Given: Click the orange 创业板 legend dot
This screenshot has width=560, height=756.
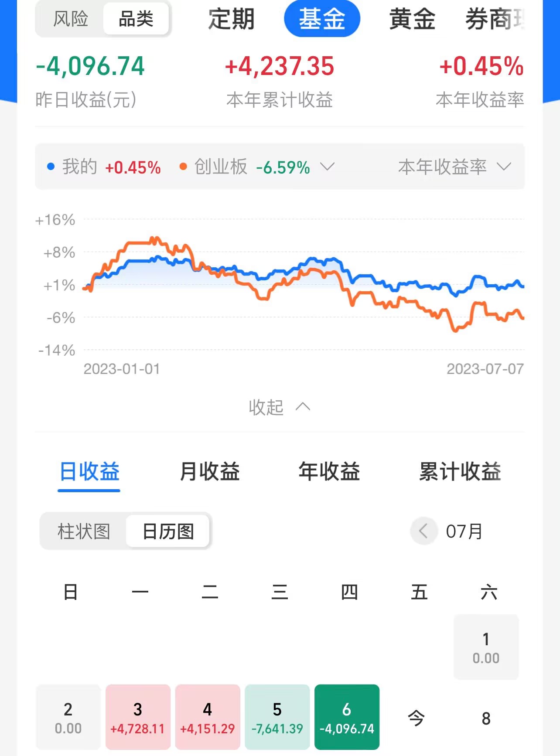Looking at the screenshot, I should coord(183,167).
